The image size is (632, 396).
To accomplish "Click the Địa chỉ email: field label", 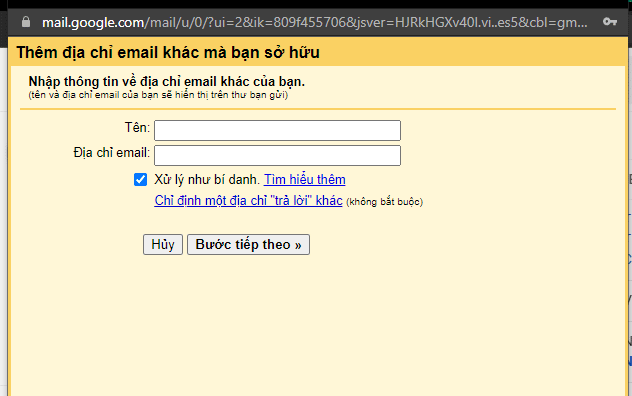I will pos(112,152).
